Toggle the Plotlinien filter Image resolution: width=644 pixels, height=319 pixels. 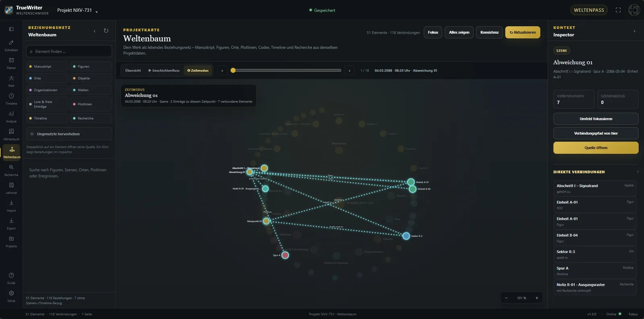tap(91, 104)
